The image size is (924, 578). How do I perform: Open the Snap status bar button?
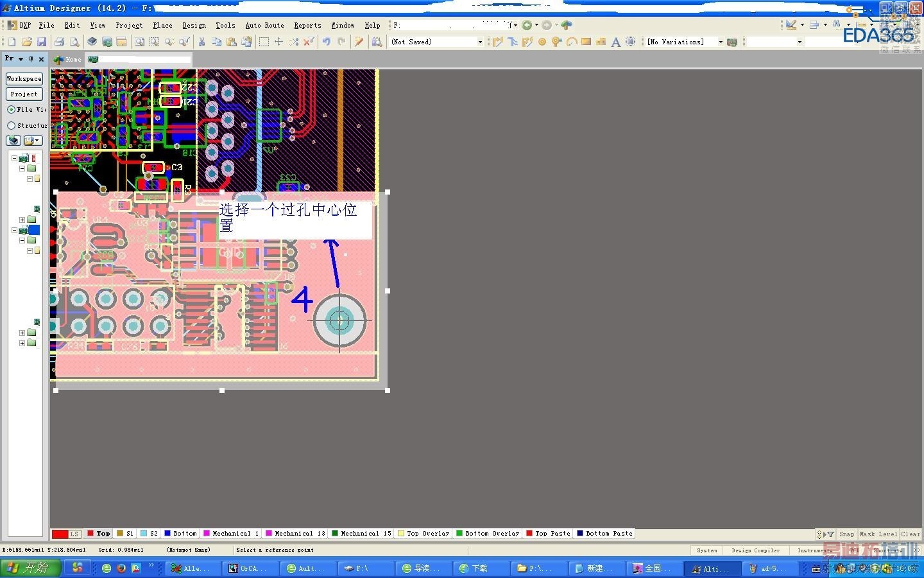tap(847, 534)
